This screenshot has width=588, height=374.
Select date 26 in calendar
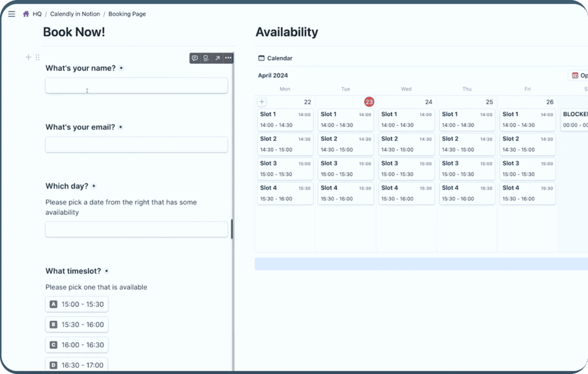tap(550, 102)
